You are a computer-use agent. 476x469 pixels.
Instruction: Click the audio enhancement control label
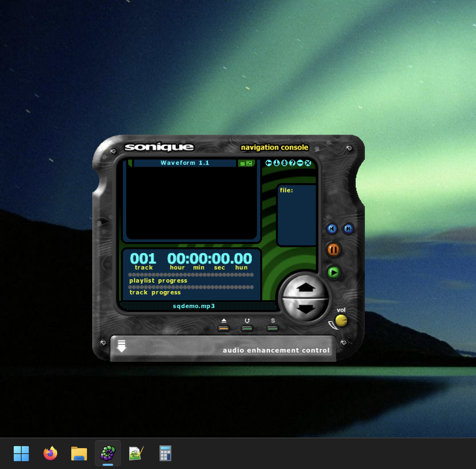point(276,350)
